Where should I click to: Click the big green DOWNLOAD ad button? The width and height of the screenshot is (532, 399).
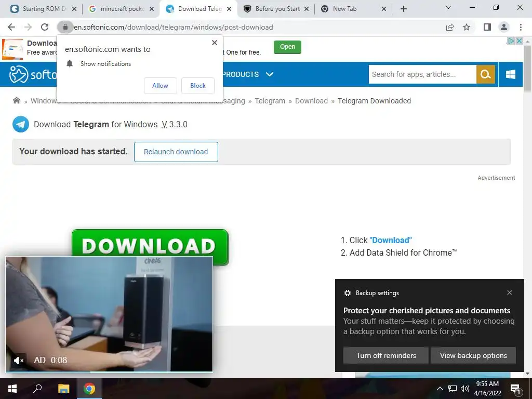150,243
